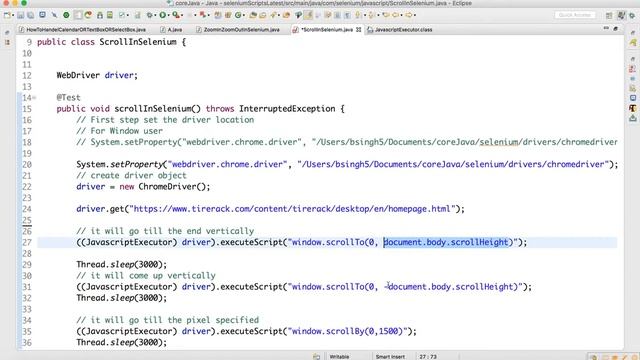Image resolution: width=640 pixels, height=360 pixels.
Task: Click 'new ChromeDriver()' on line 22
Action: coord(162,187)
